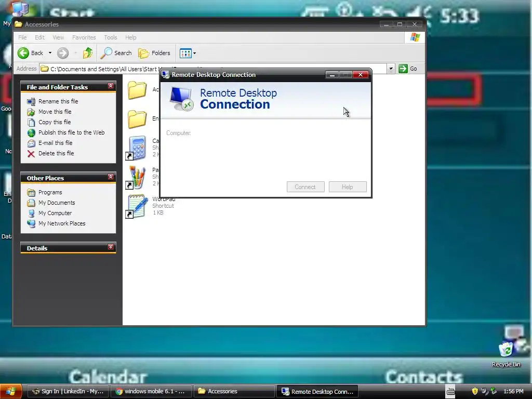This screenshot has height=399, width=532.
Task: Select the WordPad shortcut icon
Action: point(137,206)
